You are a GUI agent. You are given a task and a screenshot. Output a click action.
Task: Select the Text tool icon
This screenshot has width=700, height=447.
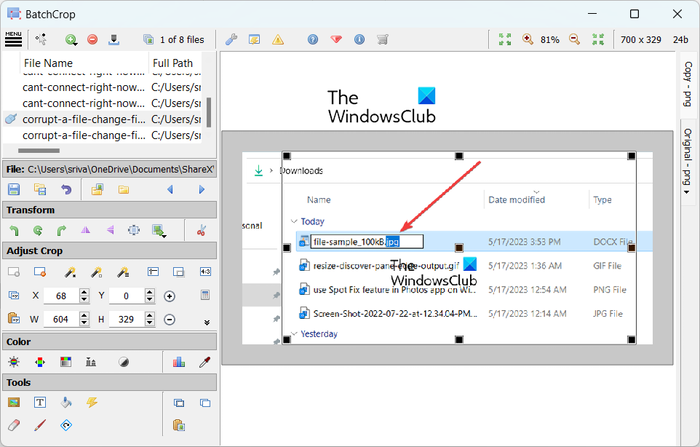coord(40,402)
